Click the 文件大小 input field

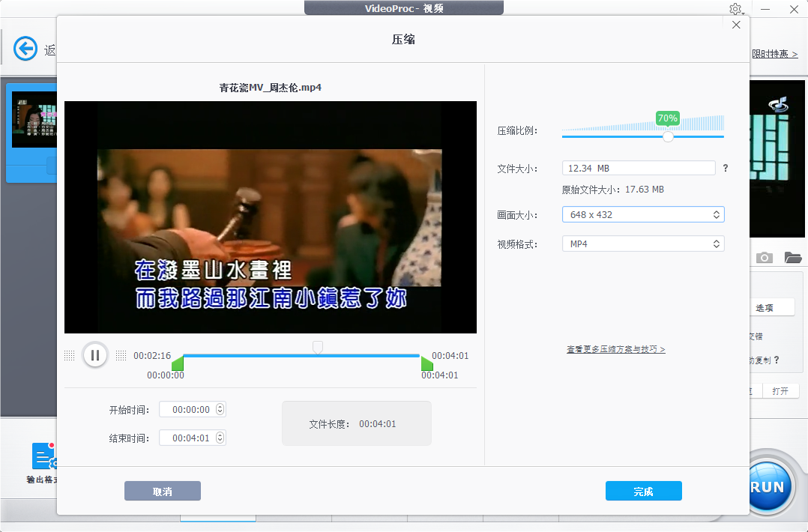pyautogui.click(x=639, y=169)
